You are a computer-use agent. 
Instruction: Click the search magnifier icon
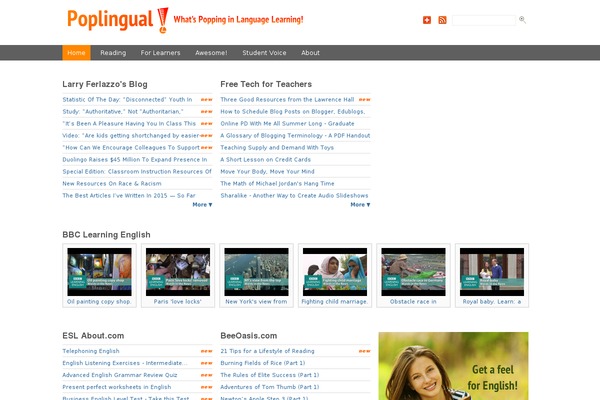[522, 20]
